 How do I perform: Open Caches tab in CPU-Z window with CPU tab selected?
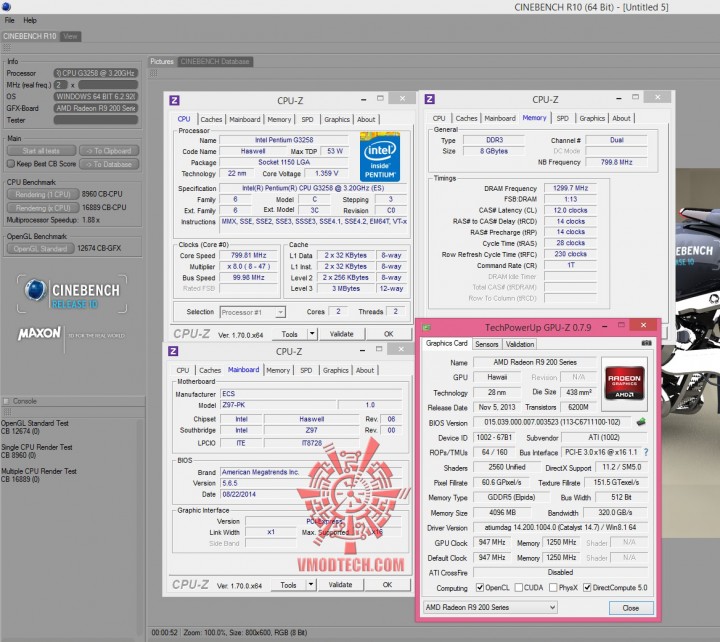[211, 119]
